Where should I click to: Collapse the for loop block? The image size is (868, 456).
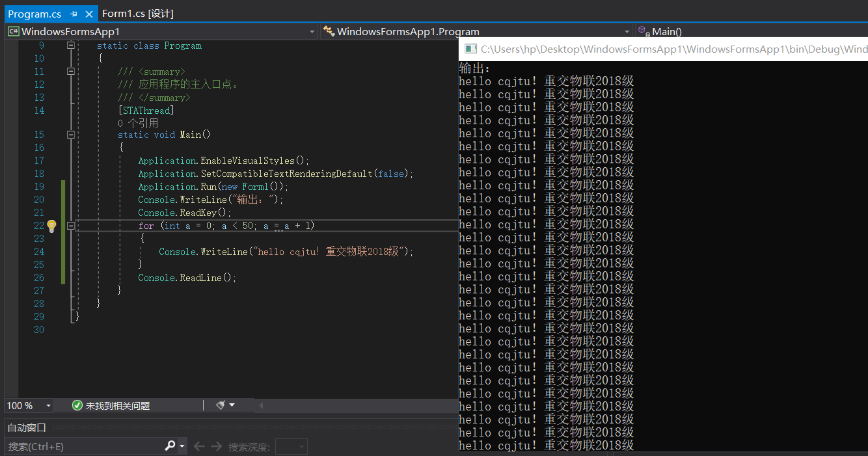71,226
